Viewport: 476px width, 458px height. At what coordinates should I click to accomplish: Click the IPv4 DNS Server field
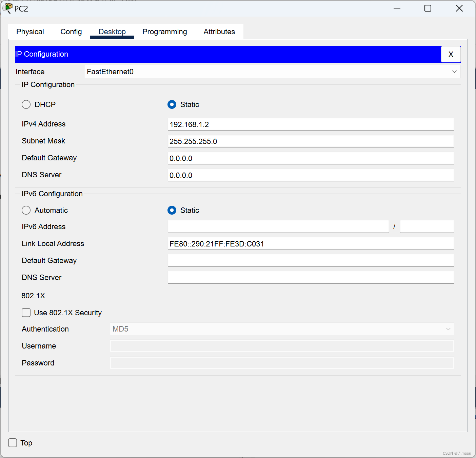coord(311,175)
